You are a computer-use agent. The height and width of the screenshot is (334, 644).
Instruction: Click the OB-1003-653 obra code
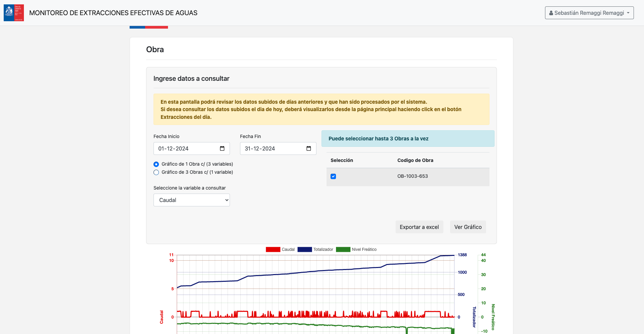(412, 176)
